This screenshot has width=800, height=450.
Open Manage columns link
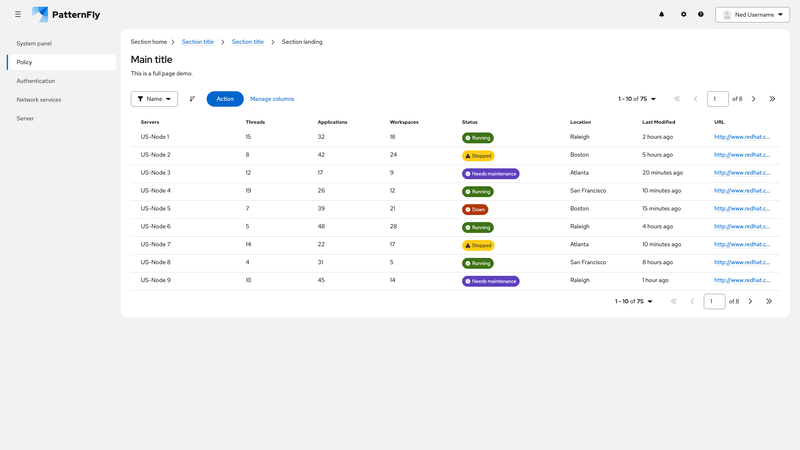(x=272, y=99)
